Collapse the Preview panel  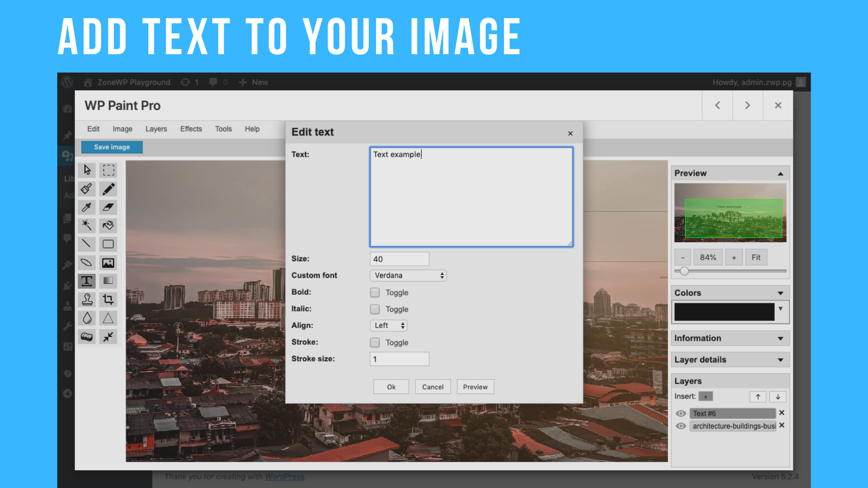tap(780, 174)
